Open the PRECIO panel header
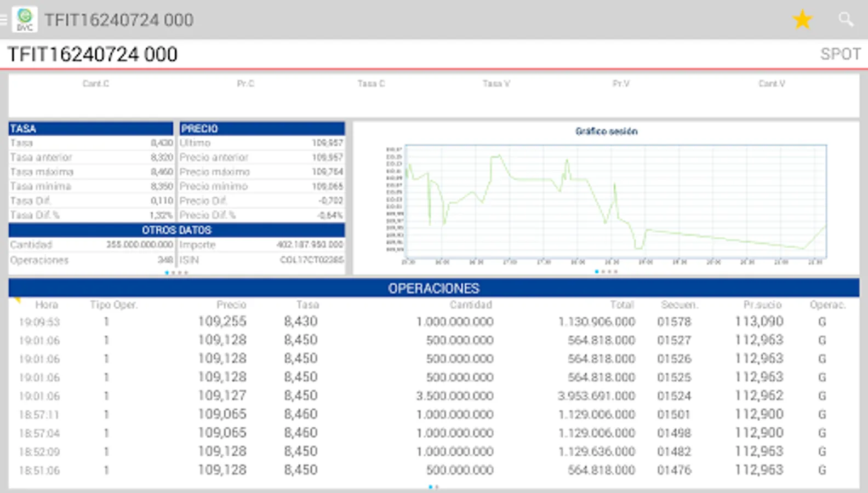Viewport: 868px width, 493px height. [262, 129]
